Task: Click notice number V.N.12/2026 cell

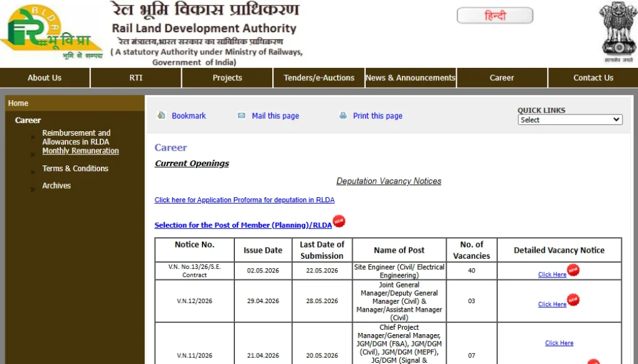Action: [194, 301]
